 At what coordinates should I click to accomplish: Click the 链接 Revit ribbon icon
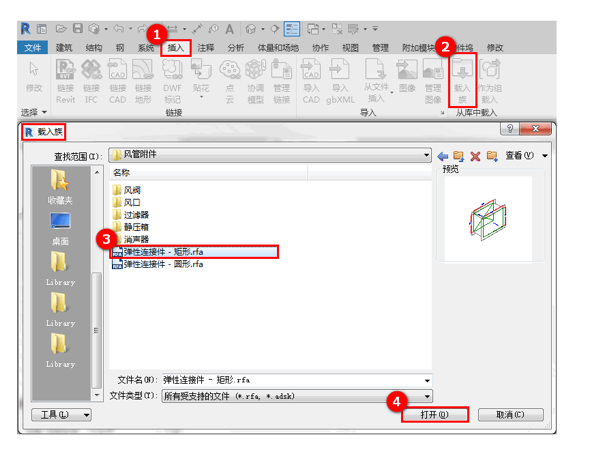coord(66,81)
